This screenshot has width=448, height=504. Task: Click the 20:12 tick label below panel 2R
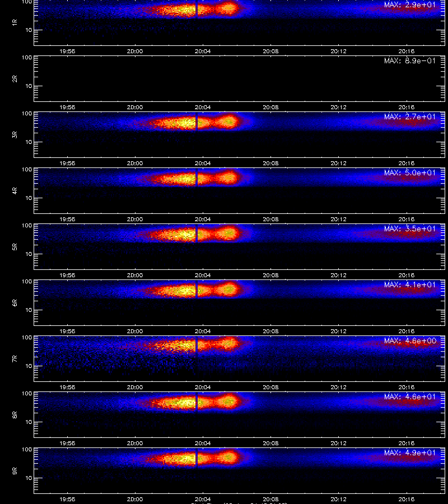[338, 107]
